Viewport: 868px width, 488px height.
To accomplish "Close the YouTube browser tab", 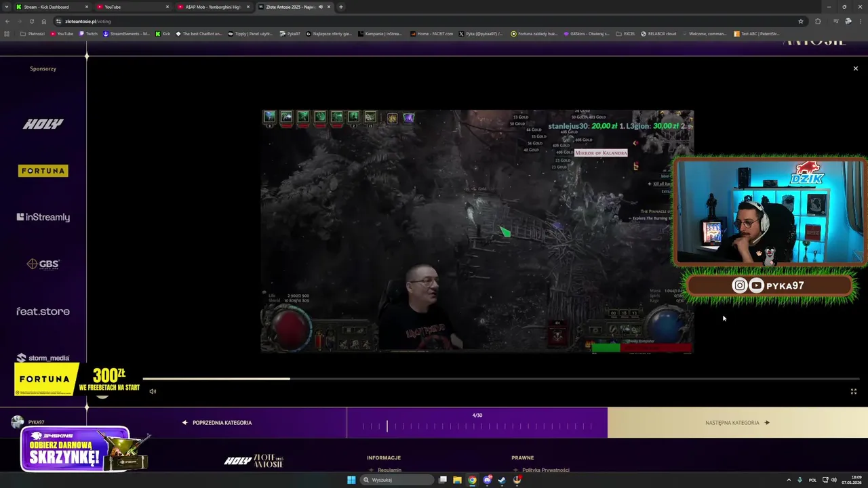I will [167, 7].
